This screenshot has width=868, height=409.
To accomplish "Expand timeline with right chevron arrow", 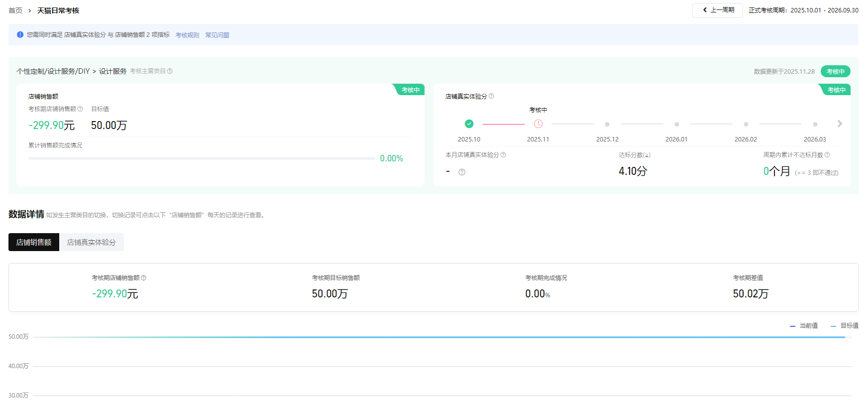I will coord(840,124).
